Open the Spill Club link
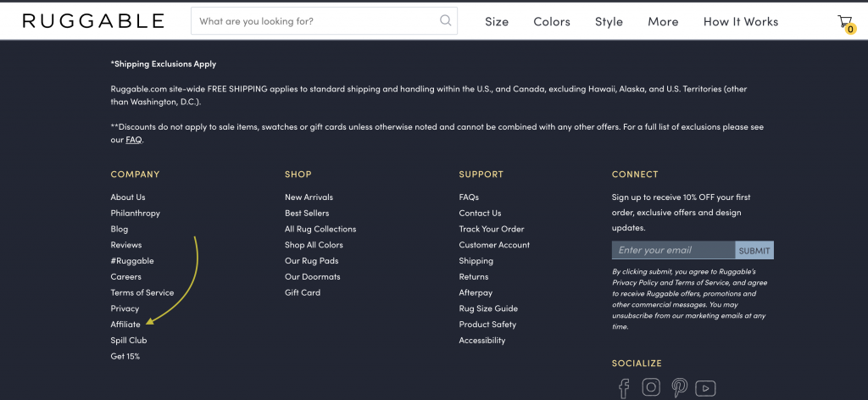868x400 pixels. (x=129, y=340)
